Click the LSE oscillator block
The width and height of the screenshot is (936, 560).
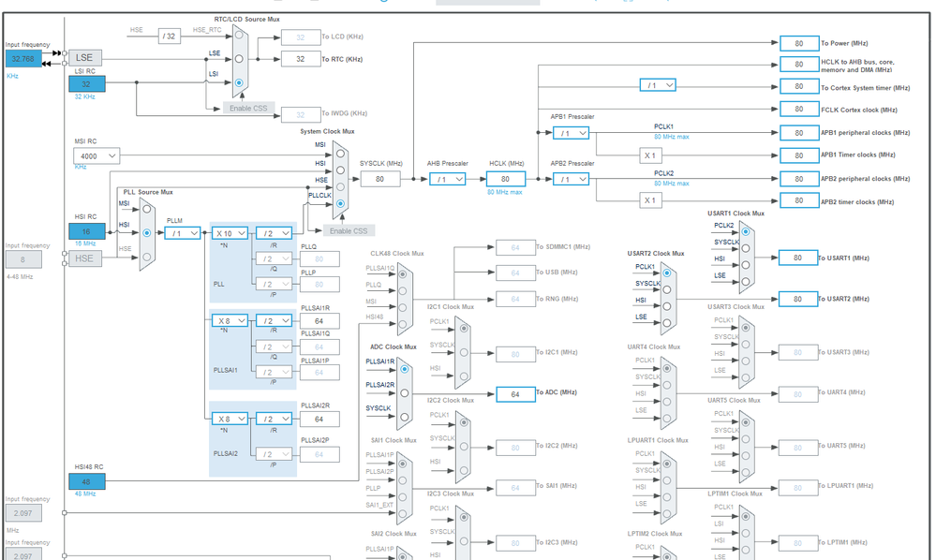pos(84,58)
